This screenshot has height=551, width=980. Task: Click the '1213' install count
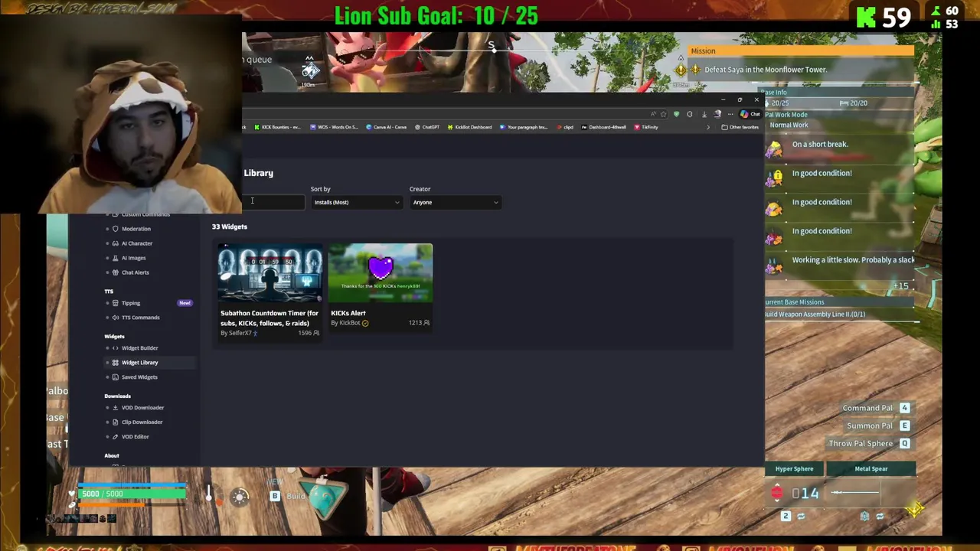tap(415, 323)
